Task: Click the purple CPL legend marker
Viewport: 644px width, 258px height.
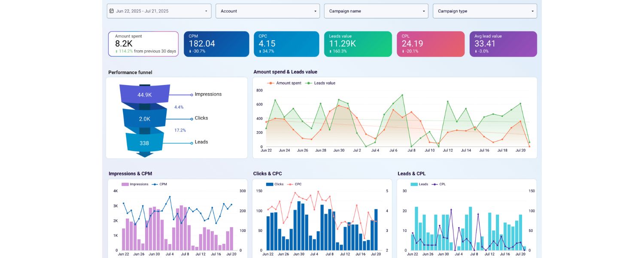Action: tap(435, 184)
